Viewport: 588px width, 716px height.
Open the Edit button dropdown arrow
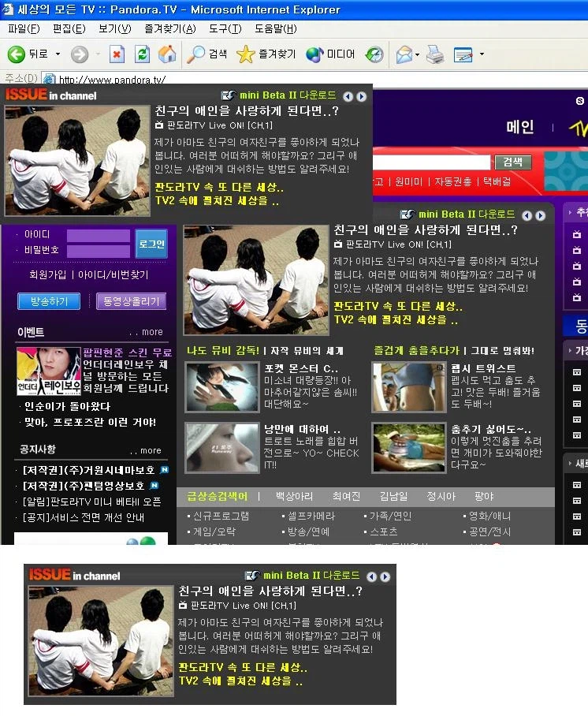(x=482, y=54)
